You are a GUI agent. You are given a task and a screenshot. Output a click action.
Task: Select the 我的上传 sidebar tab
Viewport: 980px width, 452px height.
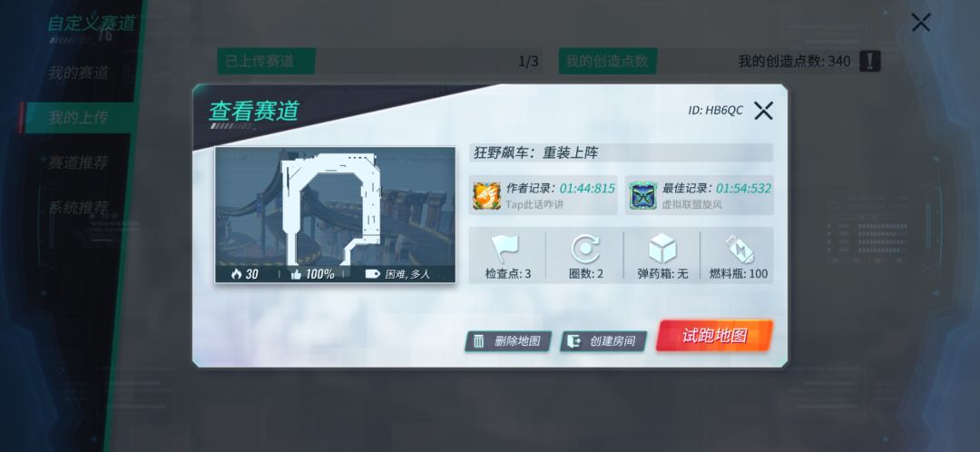pos(78,117)
